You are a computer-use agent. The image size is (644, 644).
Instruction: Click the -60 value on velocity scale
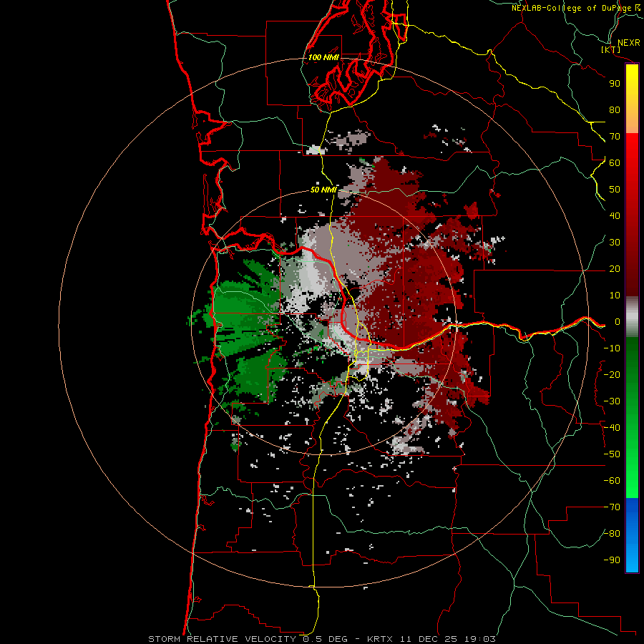click(612, 481)
